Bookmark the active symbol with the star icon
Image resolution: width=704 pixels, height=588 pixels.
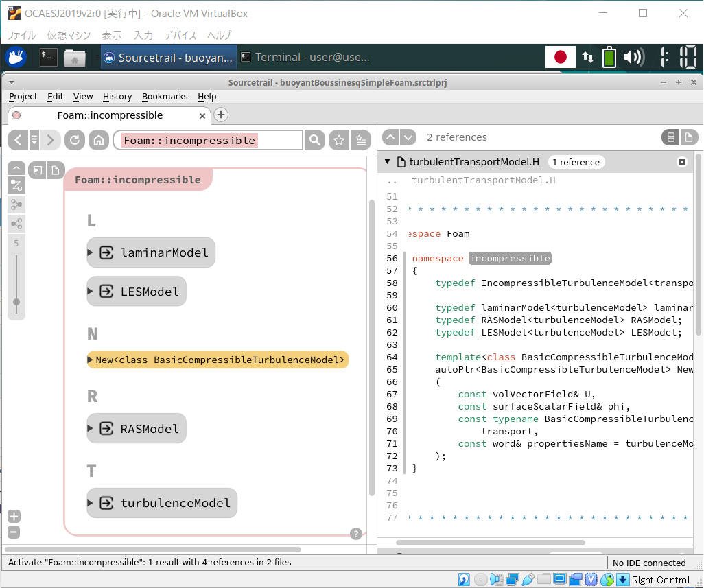(x=339, y=141)
